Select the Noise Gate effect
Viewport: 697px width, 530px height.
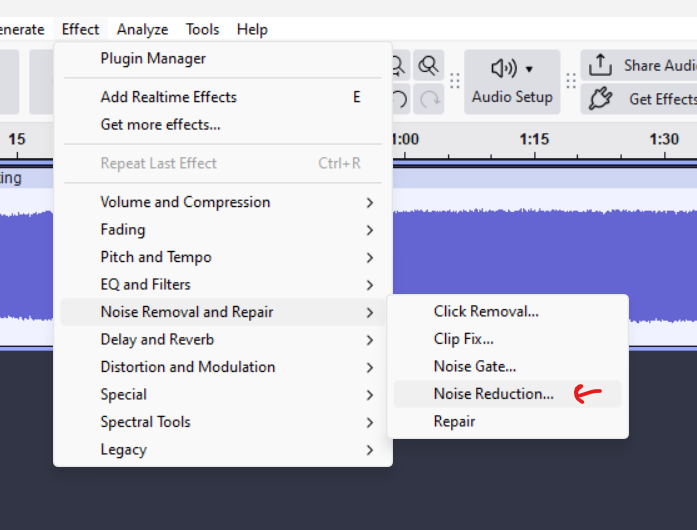coord(475,366)
